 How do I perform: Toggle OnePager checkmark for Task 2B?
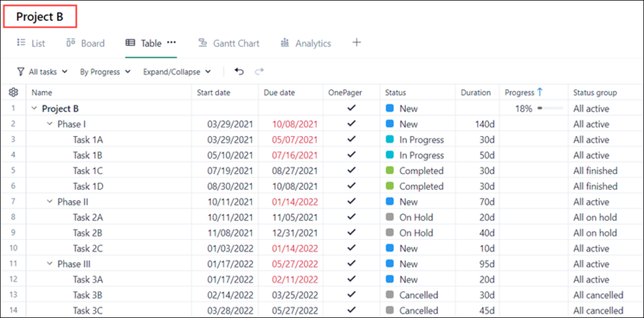coord(351,232)
